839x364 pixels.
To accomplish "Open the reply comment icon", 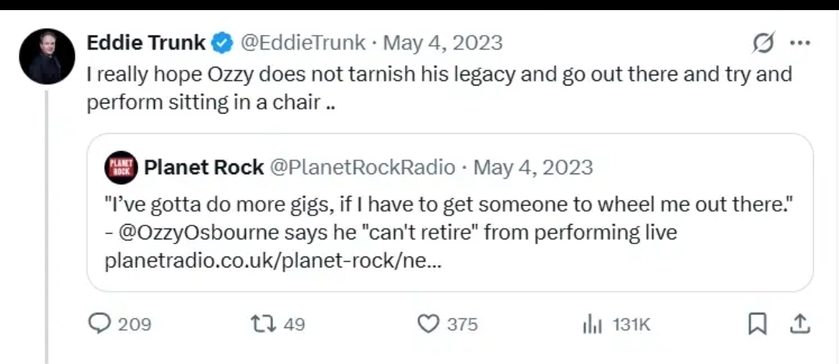I will pos(98,323).
